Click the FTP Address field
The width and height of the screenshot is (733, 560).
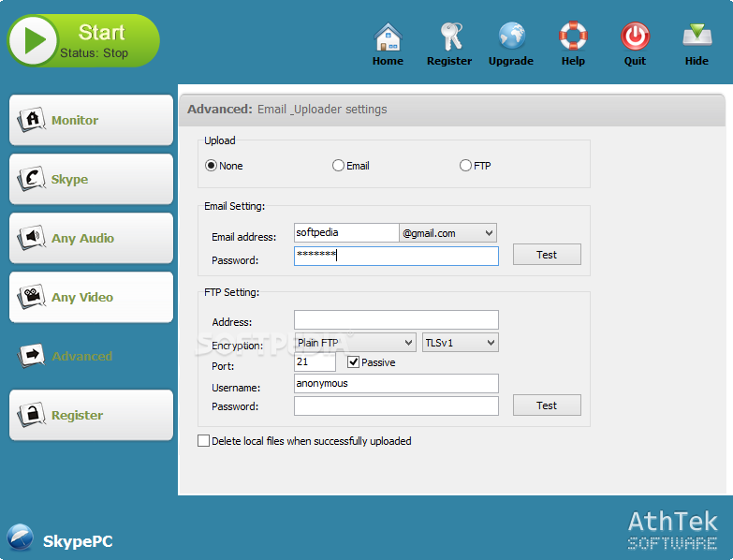pos(396,319)
